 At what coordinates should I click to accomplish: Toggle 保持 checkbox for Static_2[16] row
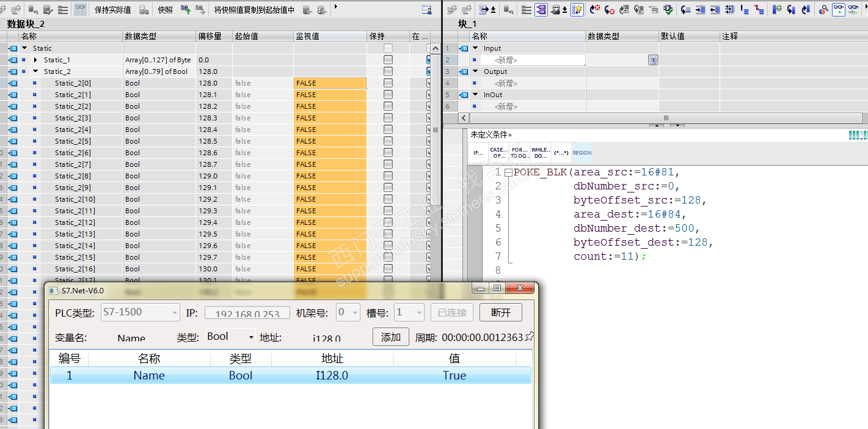coord(388,269)
